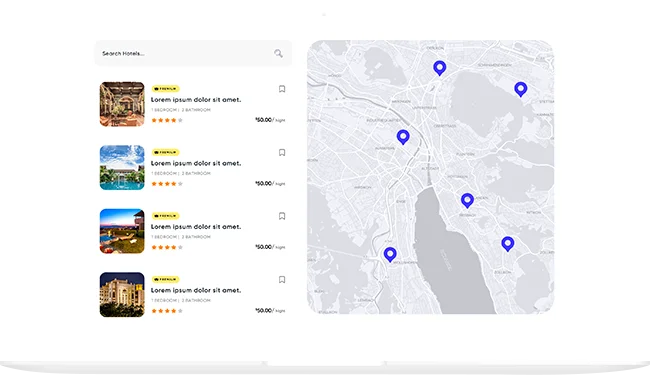Viewport: 650px width, 375px height.
Task: Select the map pin near Wollishofen
Action: coord(390,254)
